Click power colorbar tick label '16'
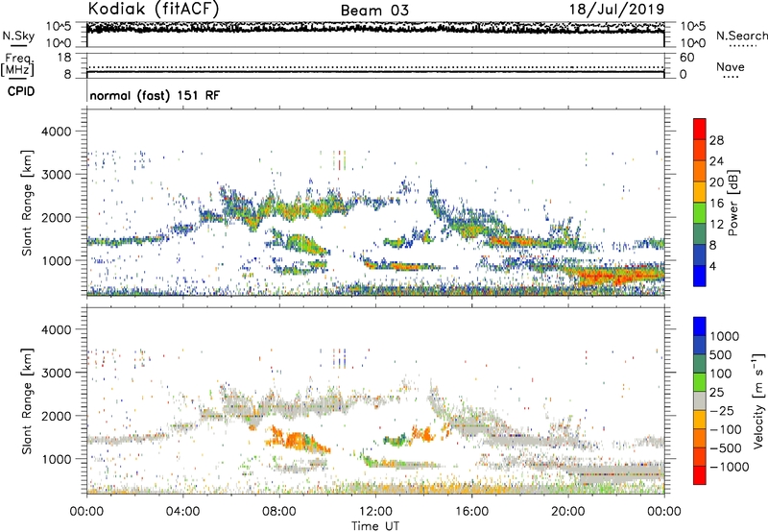The image size is (768, 532). (716, 204)
